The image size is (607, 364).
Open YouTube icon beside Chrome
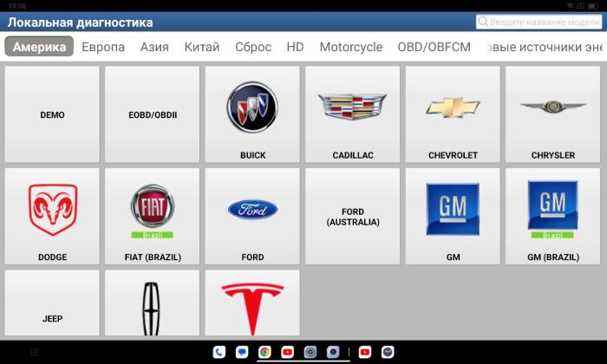pyautogui.click(x=287, y=352)
